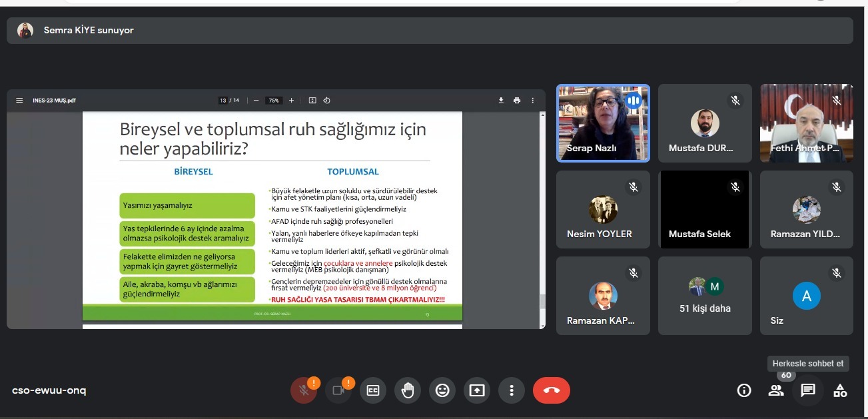Download the INES-23 MUŞ.pdf file
The image size is (868, 419).
(501, 101)
